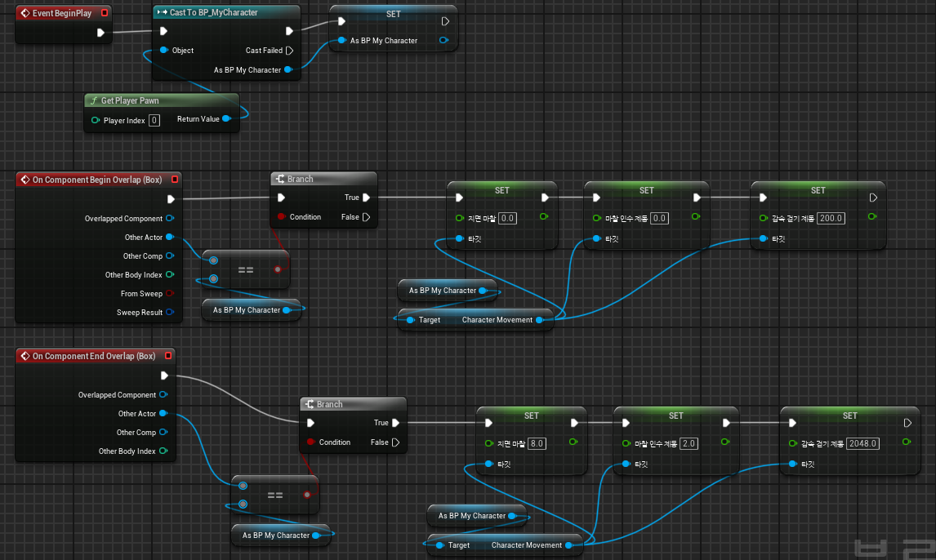The height and width of the screenshot is (560, 936).
Task: Click lower Character Movement getter node
Action: point(505,545)
